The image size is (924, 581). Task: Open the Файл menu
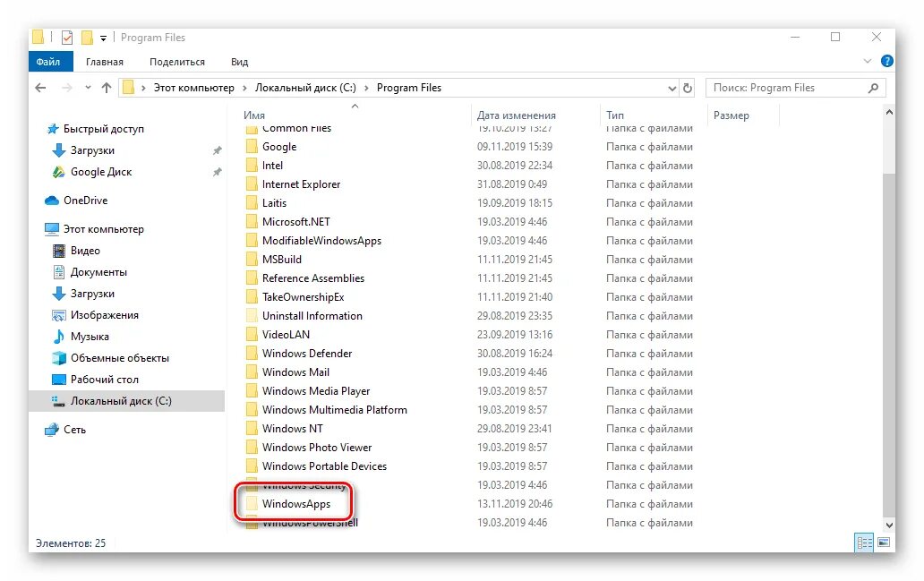(50, 61)
